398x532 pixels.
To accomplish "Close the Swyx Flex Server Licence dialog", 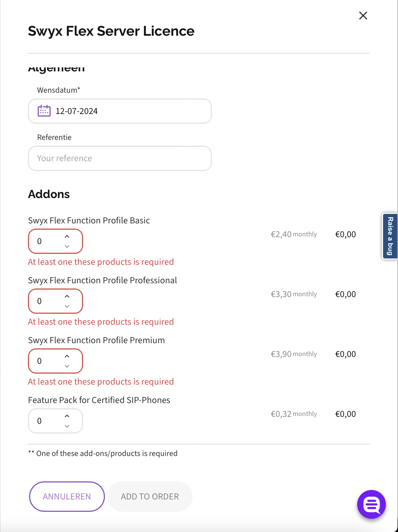I will (x=363, y=16).
